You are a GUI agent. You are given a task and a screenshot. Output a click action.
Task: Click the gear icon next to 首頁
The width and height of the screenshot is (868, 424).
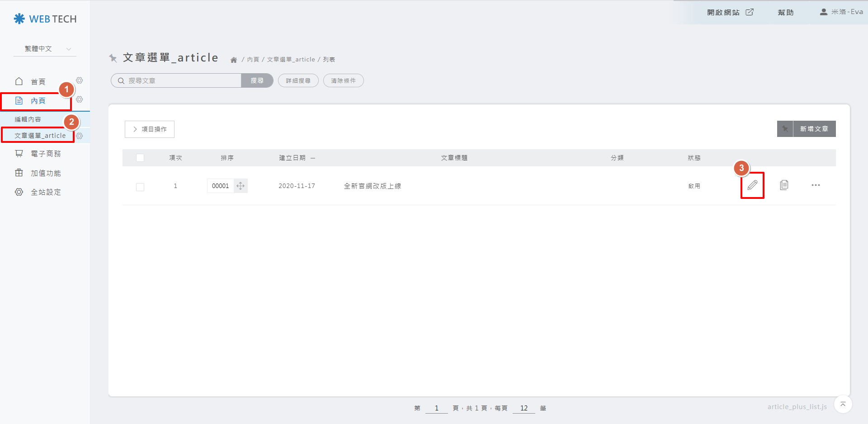coord(80,80)
